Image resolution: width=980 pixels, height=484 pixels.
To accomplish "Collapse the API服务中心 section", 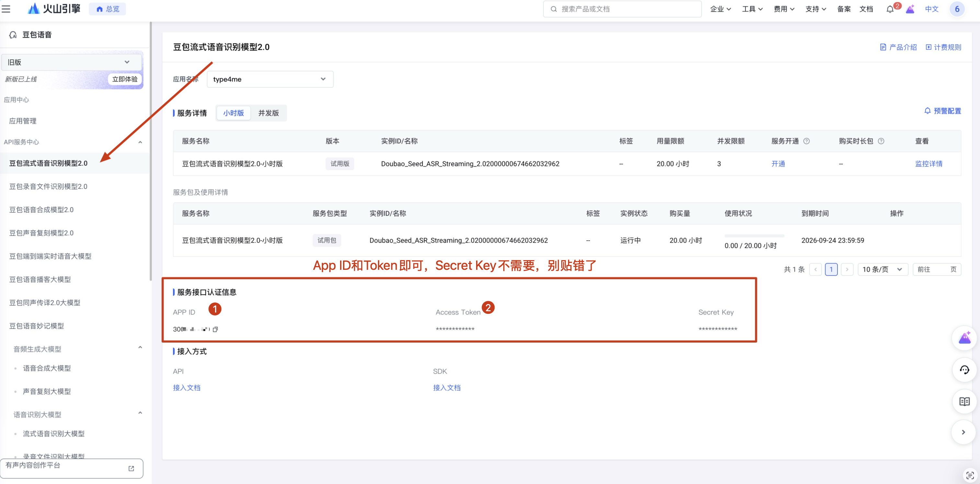I will tap(140, 142).
